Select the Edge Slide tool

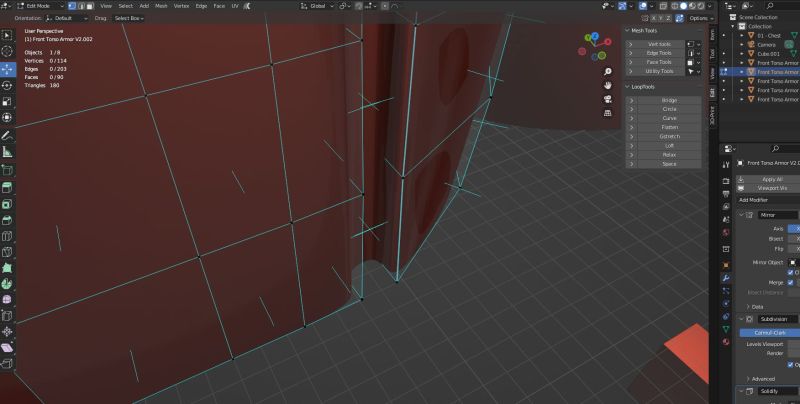[7, 316]
